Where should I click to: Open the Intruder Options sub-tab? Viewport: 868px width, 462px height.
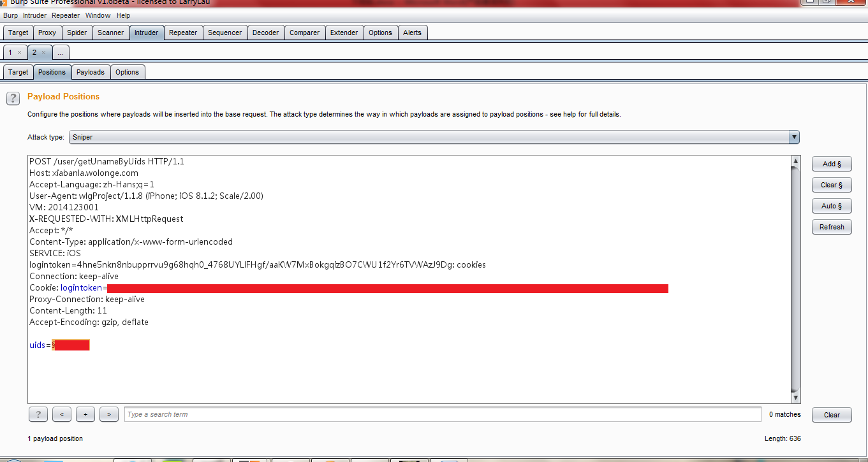[x=128, y=72]
